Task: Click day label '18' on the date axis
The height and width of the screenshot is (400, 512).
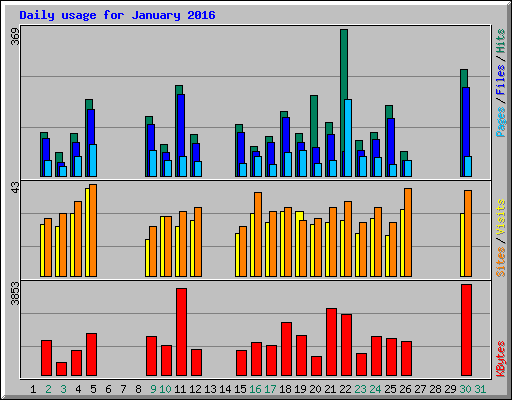Action: pyautogui.click(x=285, y=389)
